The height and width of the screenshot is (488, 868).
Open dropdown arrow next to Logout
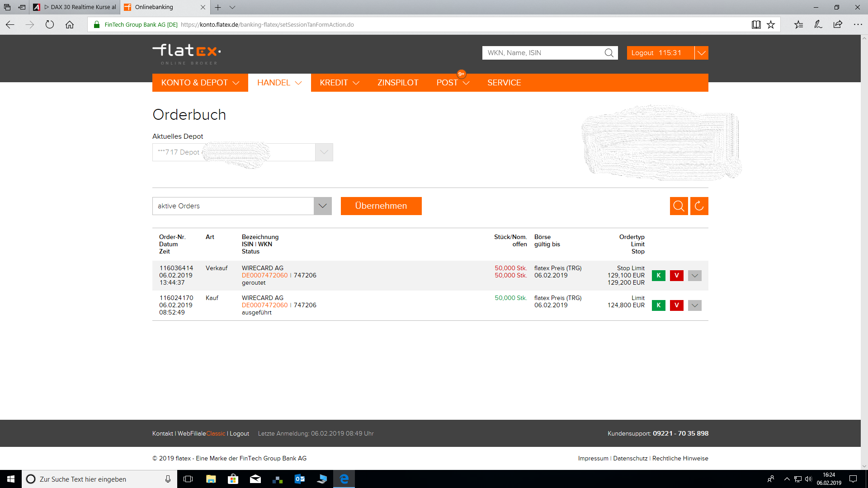(x=701, y=53)
